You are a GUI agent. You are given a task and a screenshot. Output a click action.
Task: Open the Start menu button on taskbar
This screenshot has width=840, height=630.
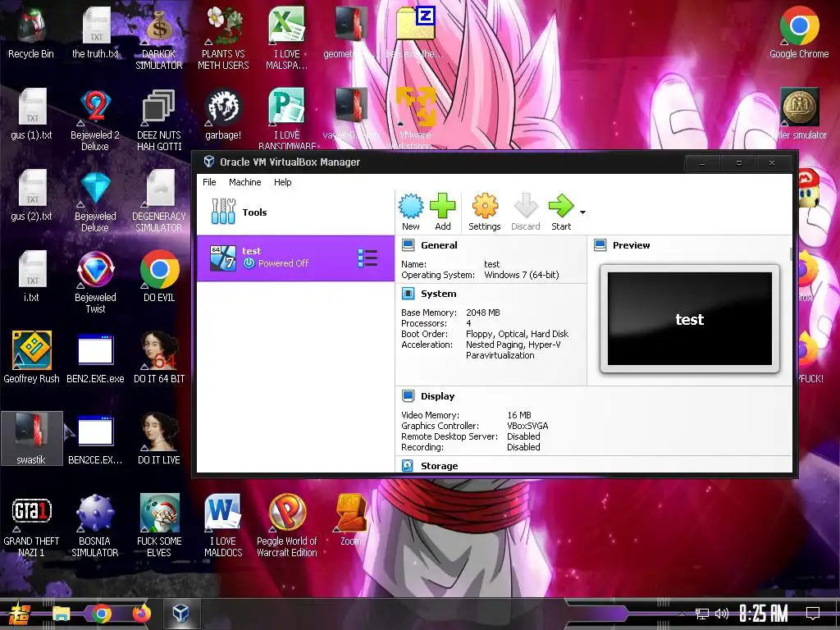tap(19, 614)
